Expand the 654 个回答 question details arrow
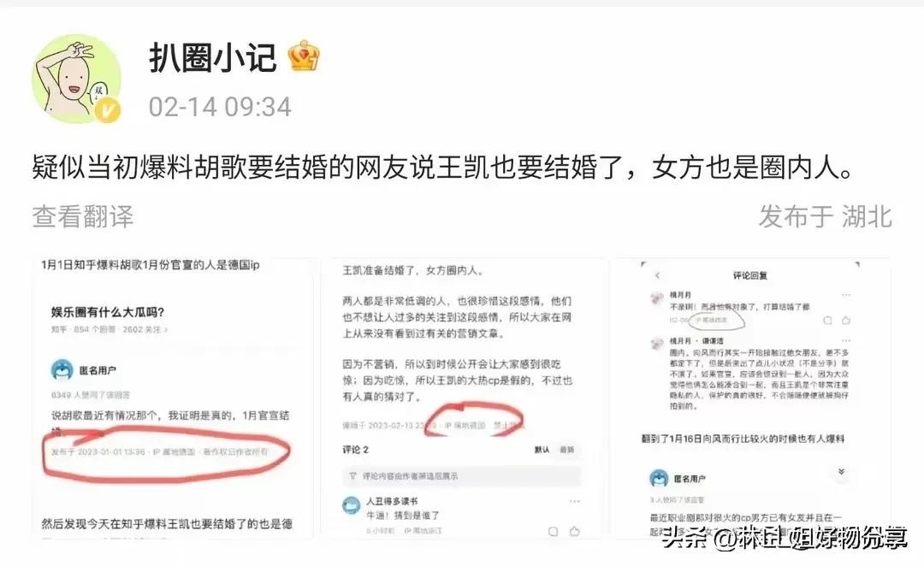 [166, 330]
